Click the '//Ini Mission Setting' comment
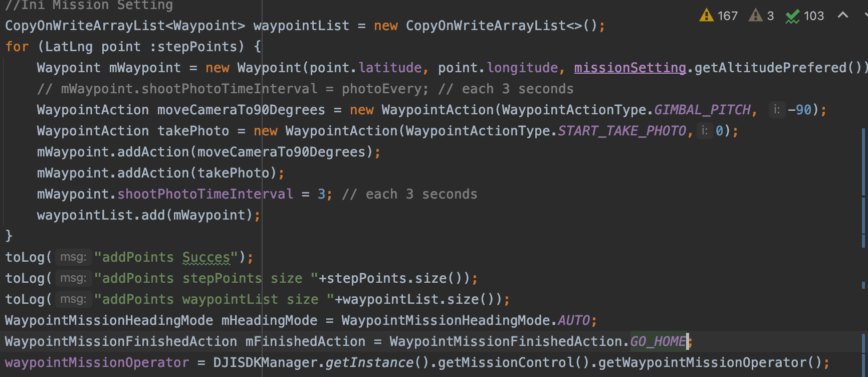Viewport: 868px width, 377px height. (x=89, y=6)
